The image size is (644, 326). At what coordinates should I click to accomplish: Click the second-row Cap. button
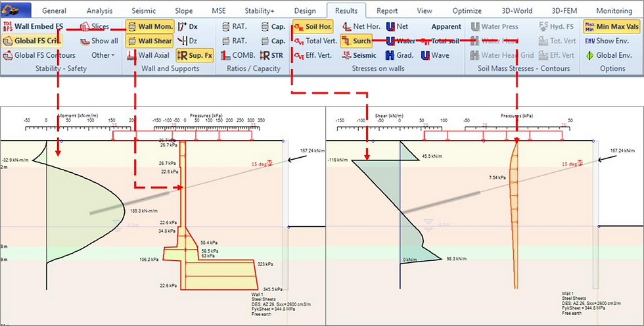(x=273, y=41)
